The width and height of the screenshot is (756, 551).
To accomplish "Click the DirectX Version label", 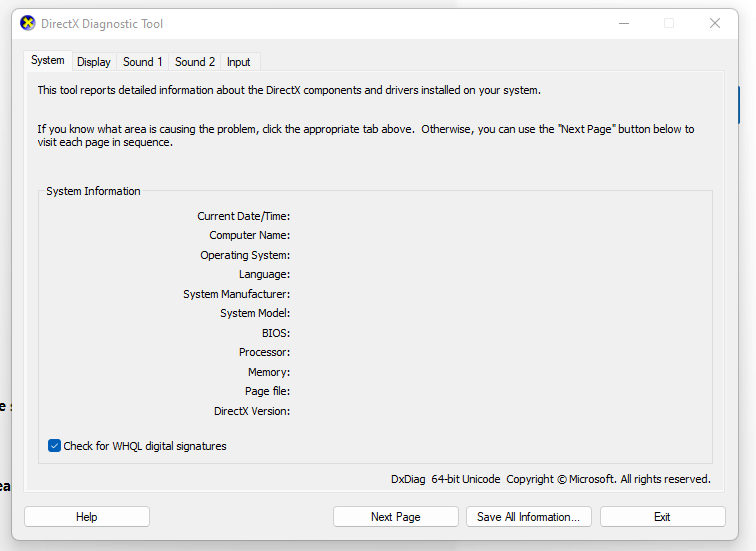I will click(x=252, y=411).
